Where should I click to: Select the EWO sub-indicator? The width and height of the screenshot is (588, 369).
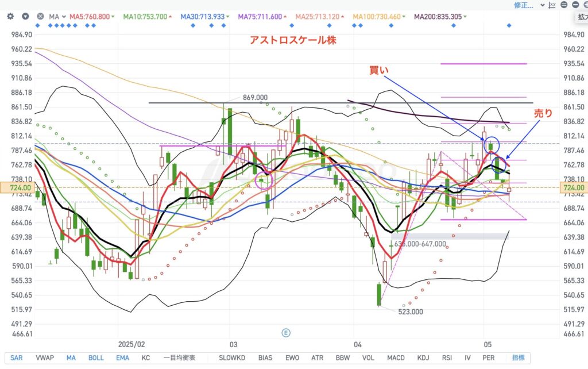292,358
